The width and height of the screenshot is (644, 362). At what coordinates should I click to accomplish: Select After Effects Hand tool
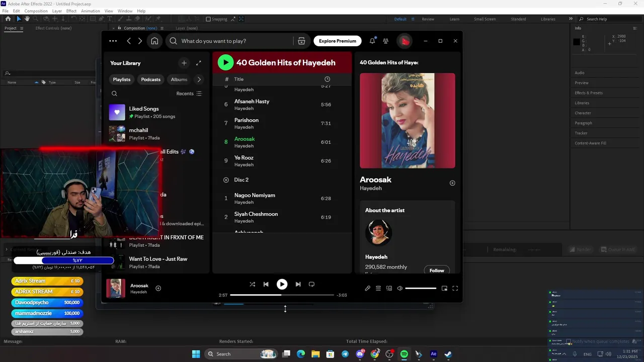27,19
